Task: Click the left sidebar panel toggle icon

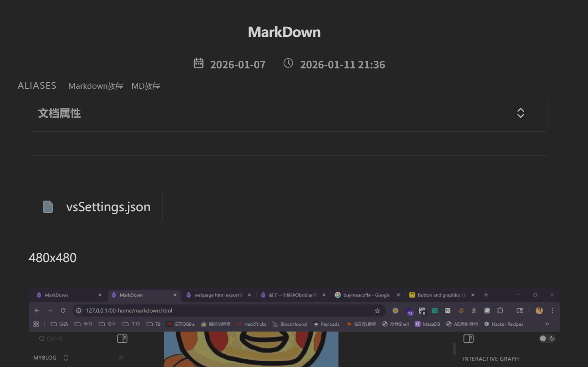Action: coord(122,339)
